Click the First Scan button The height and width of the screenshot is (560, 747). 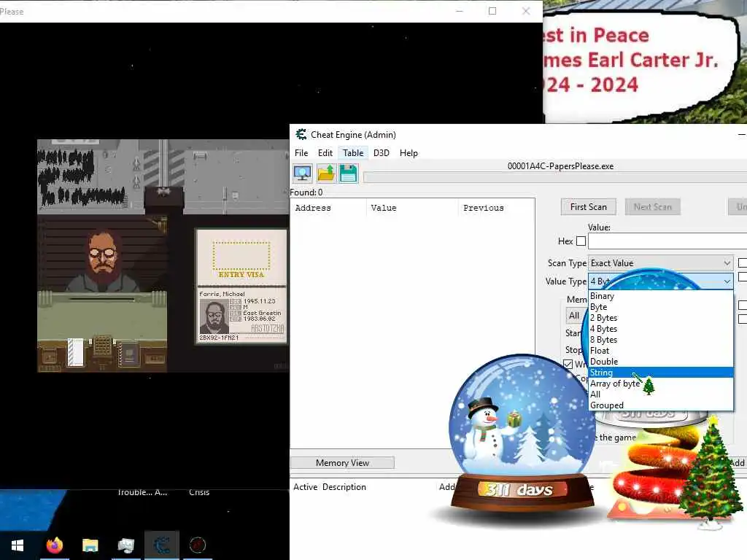click(589, 207)
